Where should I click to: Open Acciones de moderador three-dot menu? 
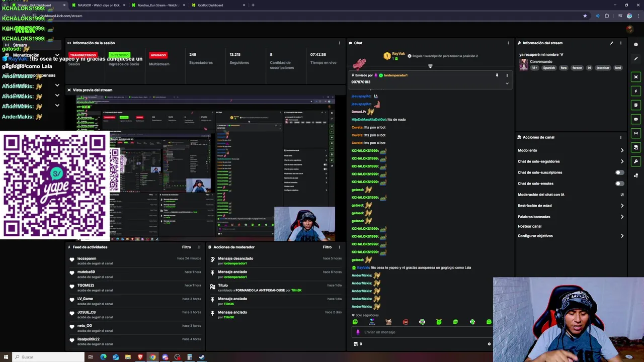(x=340, y=247)
